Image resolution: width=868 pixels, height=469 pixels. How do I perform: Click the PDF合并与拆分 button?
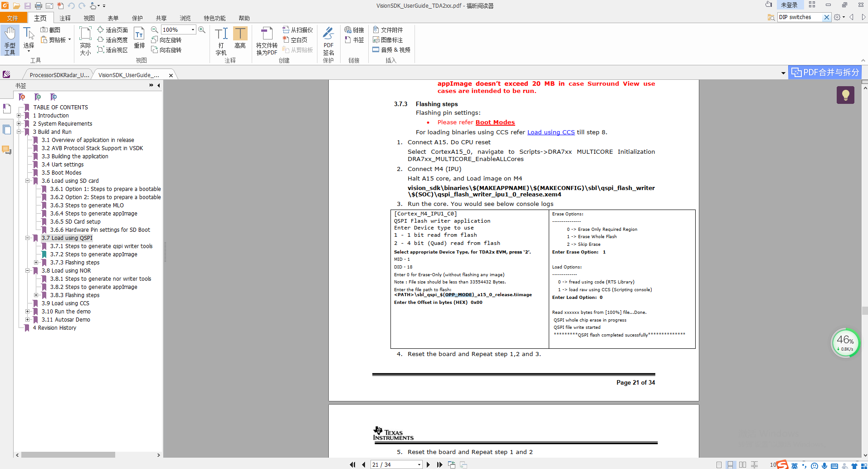[825, 73]
